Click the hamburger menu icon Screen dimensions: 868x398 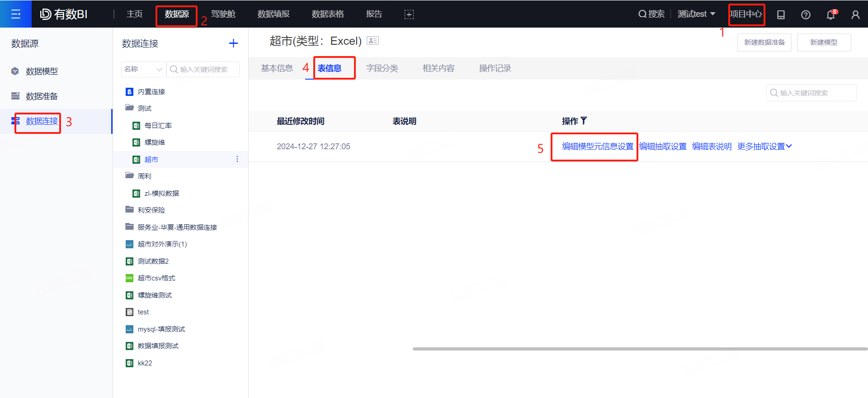coord(16,14)
